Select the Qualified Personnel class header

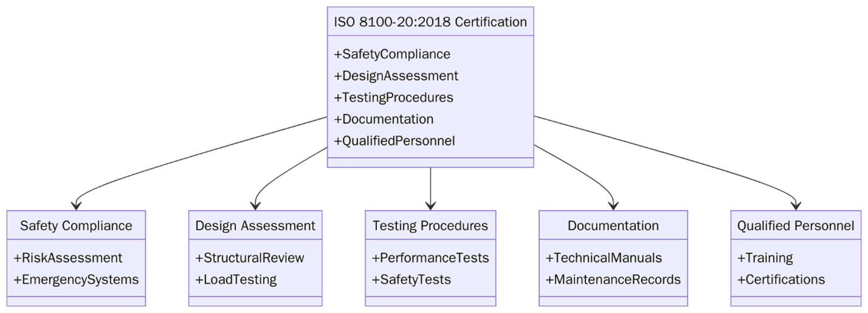[x=795, y=225]
